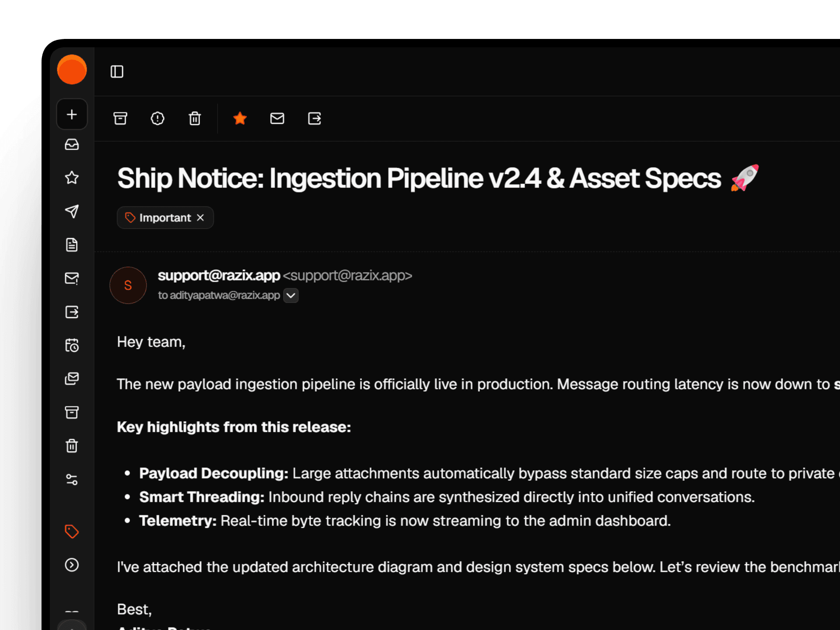The width and height of the screenshot is (840, 630).
Task: Remove the Important label
Action: 200,217
